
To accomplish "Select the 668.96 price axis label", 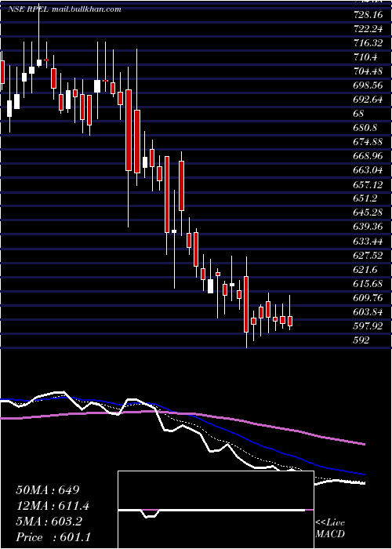I will (x=368, y=156).
